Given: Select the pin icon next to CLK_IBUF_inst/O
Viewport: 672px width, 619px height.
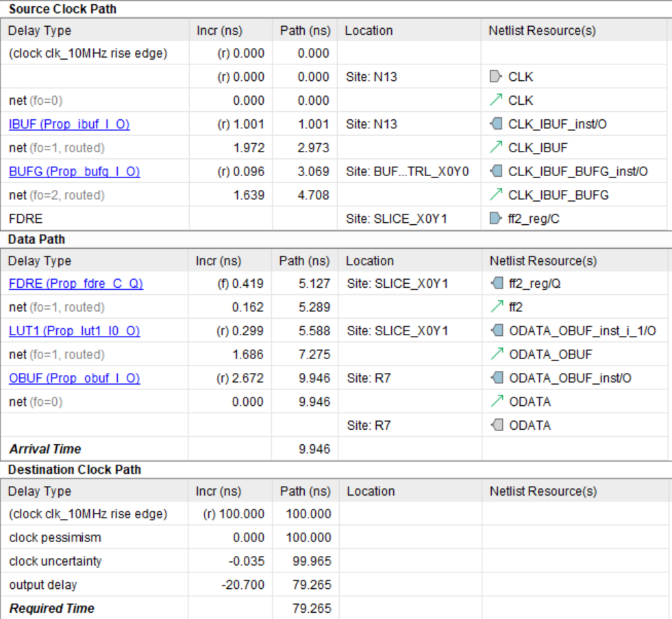Looking at the screenshot, I should 496,124.
